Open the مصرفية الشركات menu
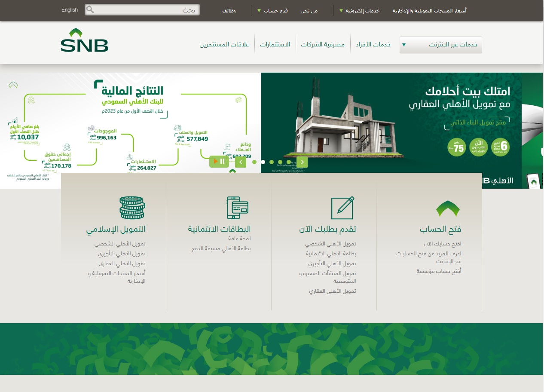Image resolution: width=544 pixels, height=392 pixels. (323, 45)
